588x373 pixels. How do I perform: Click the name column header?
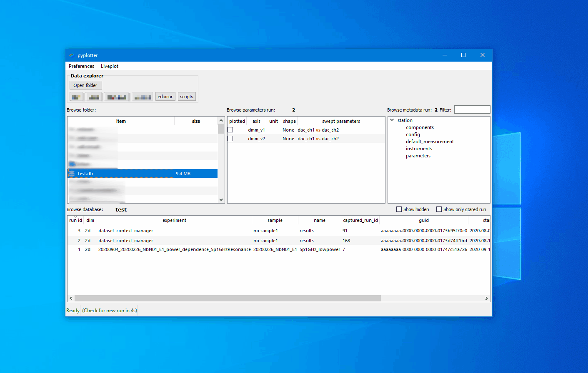pos(320,220)
